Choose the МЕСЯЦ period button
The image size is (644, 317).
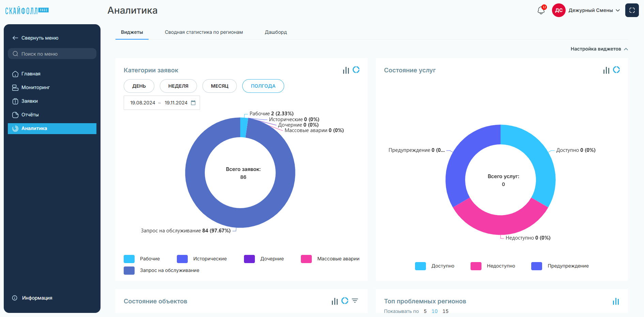[x=219, y=86]
